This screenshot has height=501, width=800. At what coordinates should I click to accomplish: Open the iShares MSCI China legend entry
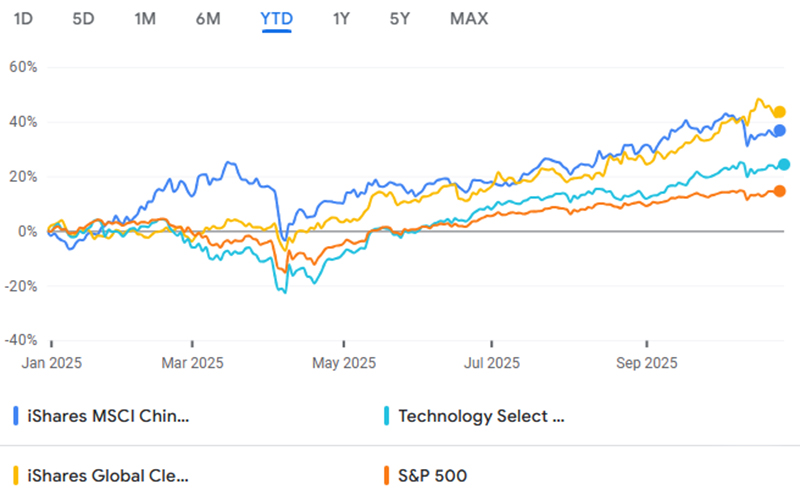click(x=106, y=416)
